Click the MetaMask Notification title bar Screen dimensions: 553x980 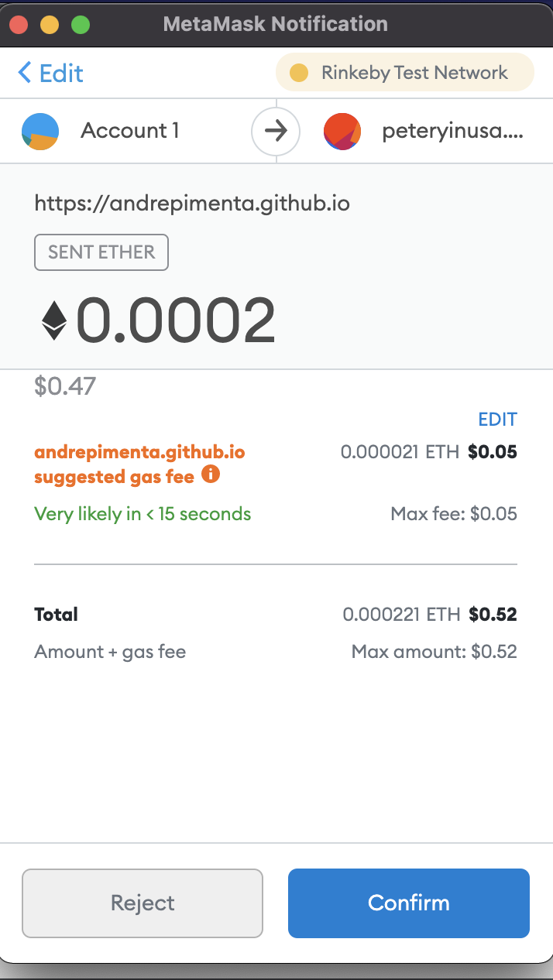276,24
